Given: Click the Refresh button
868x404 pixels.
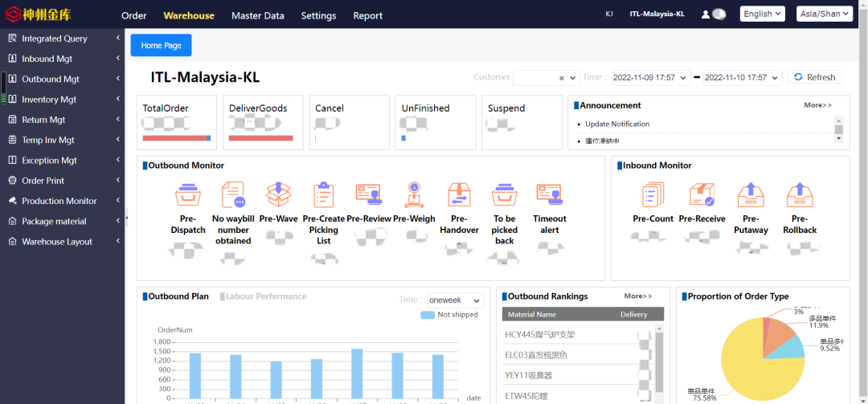Looking at the screenshot, I should (x=814, y=77).
